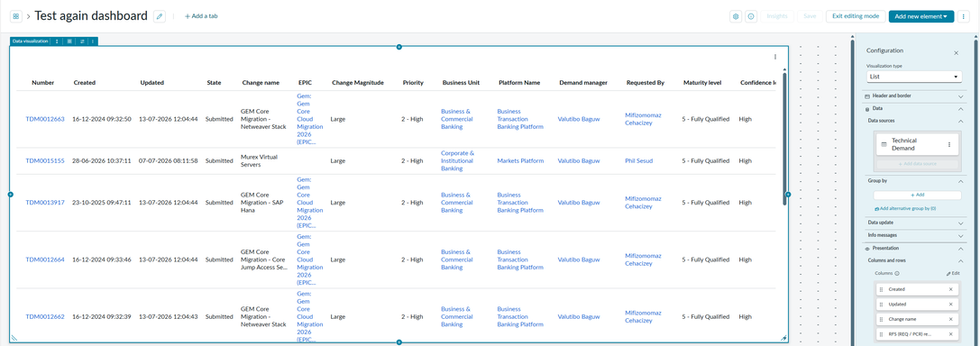Open Technical Demand data source options menu

pos(948,145)
